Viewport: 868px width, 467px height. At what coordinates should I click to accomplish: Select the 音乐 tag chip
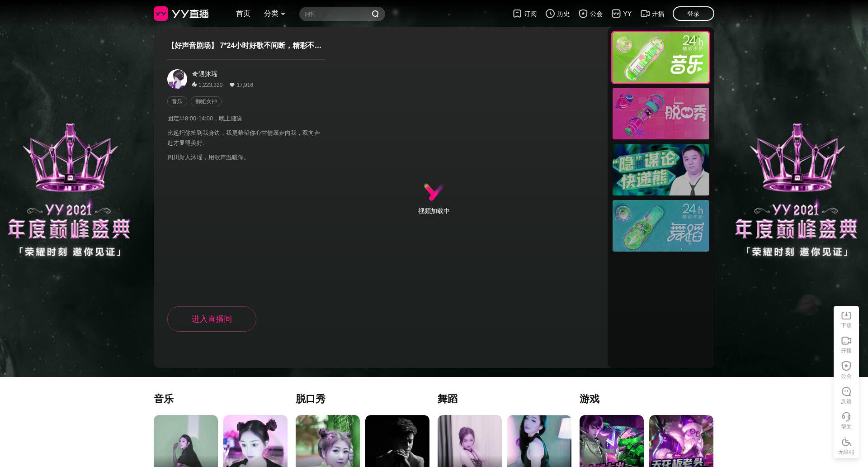click(177, 101)
